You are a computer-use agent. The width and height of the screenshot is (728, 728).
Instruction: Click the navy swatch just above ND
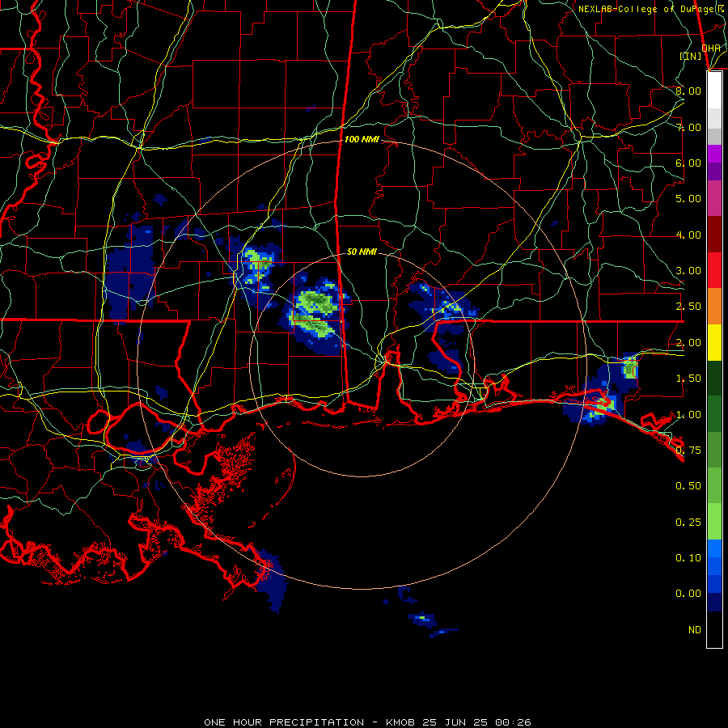click(x=714, y=603)
